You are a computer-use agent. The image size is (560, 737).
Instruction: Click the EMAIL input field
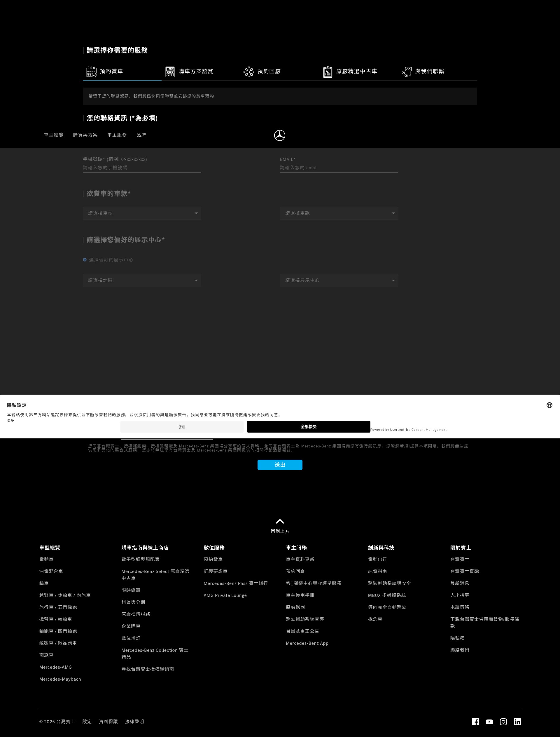tap(339, 168)
